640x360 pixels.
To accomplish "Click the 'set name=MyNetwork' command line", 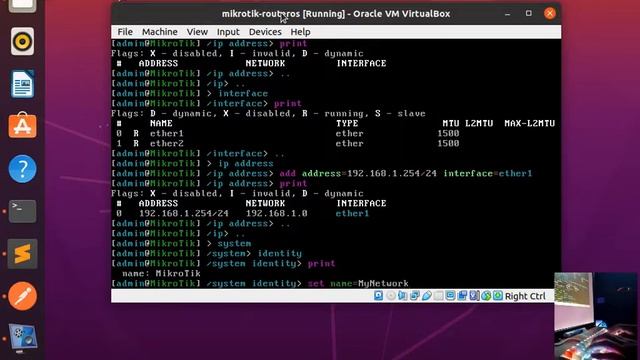I will (x=260, y=283).
